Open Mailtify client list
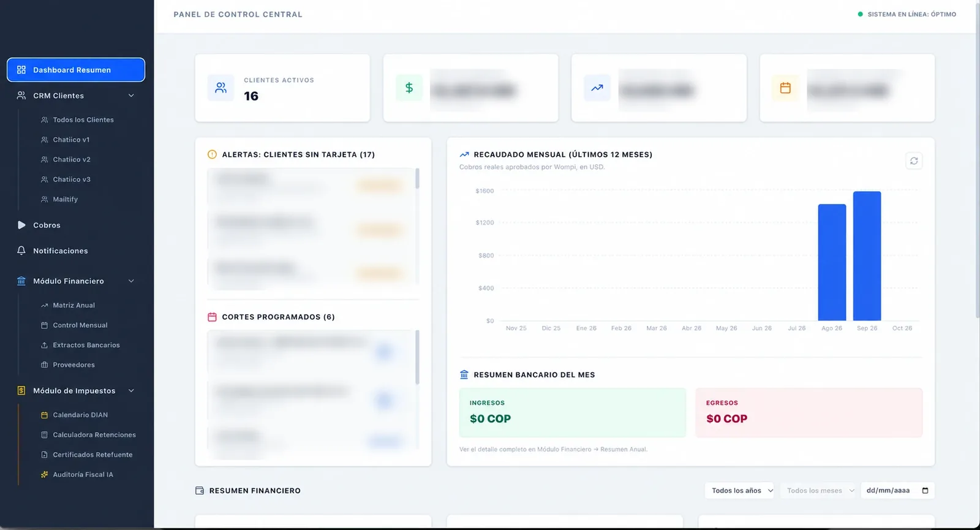This screenshot has width=980, height=530. click(x=65, y=200)
